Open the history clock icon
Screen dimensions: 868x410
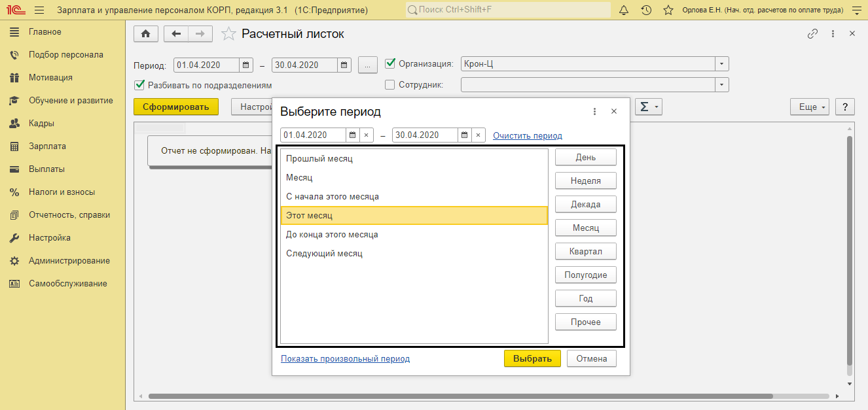[x=646, y=10]
